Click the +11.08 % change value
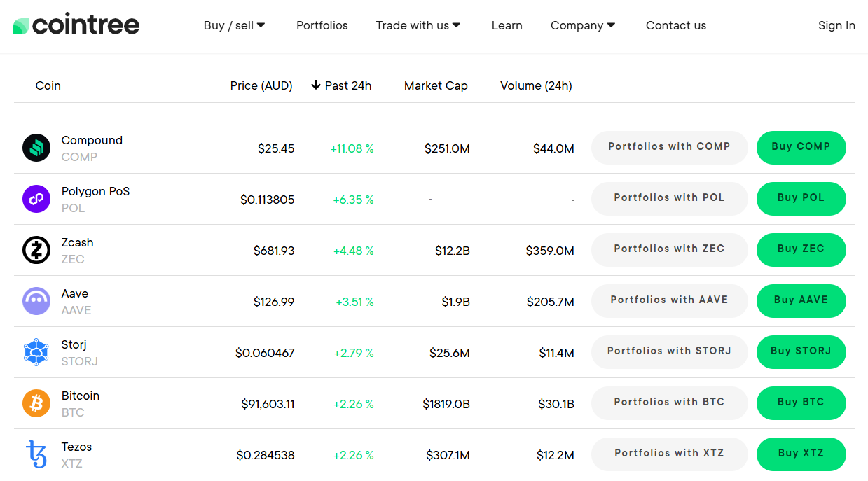Viewport: 868px width, 481px height. coord(352,148)
